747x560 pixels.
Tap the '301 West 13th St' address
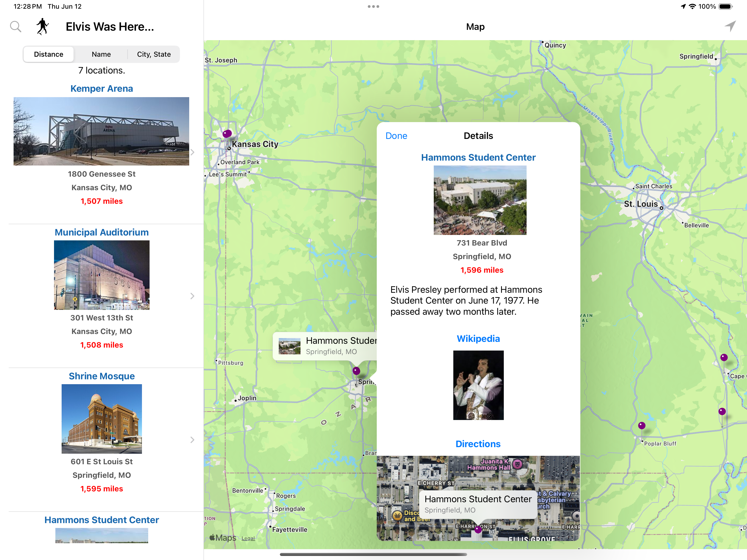102,318
